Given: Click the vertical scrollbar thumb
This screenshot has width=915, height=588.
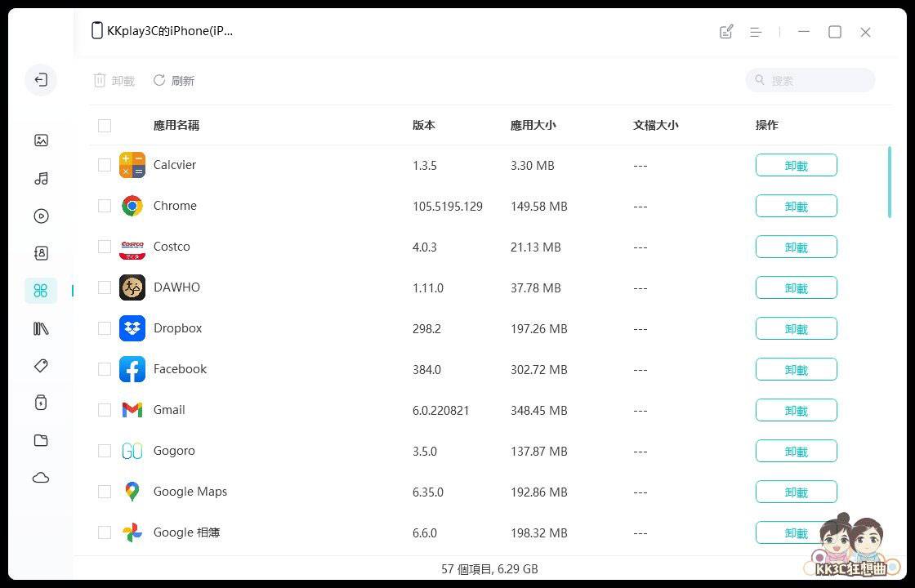Looking at the screenshot, I should [890, 182].
